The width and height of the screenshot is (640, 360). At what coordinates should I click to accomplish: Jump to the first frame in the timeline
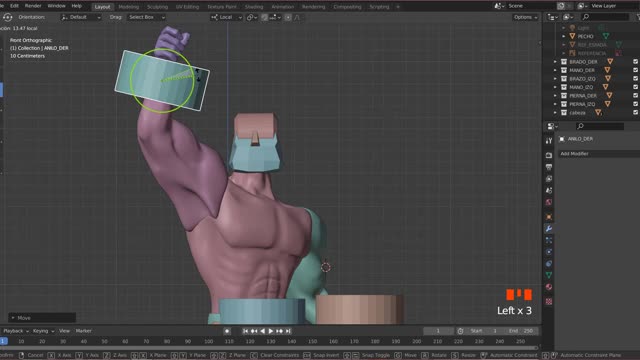[x=245, y=331]
